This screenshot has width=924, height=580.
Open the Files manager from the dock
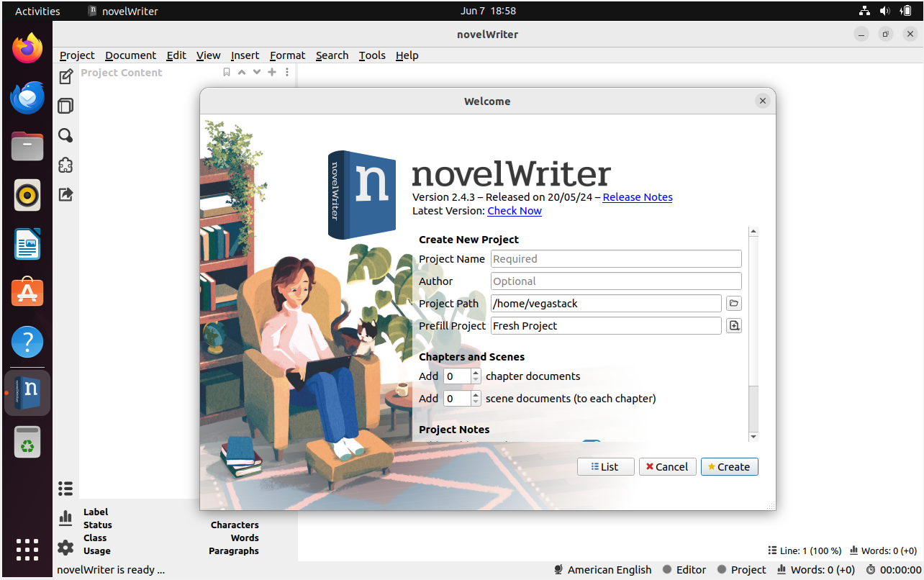(x=27, y=147)
